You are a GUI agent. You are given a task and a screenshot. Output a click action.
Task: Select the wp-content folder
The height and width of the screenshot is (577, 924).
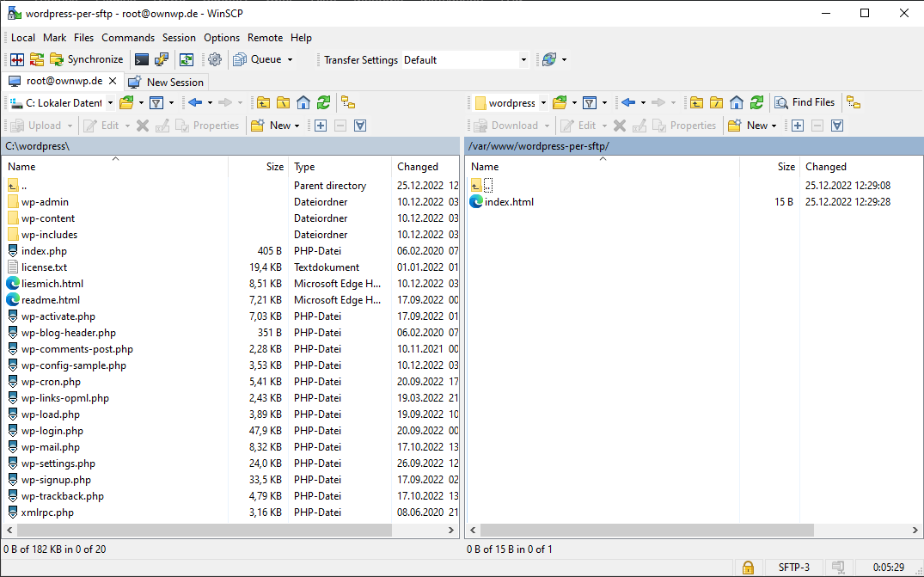(48, 218)
